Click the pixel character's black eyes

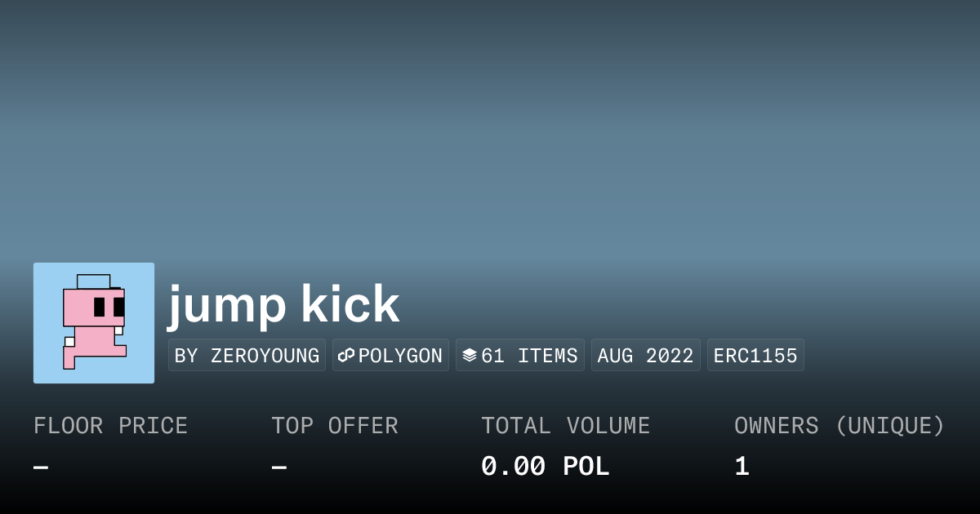click(x=109, y=307)
